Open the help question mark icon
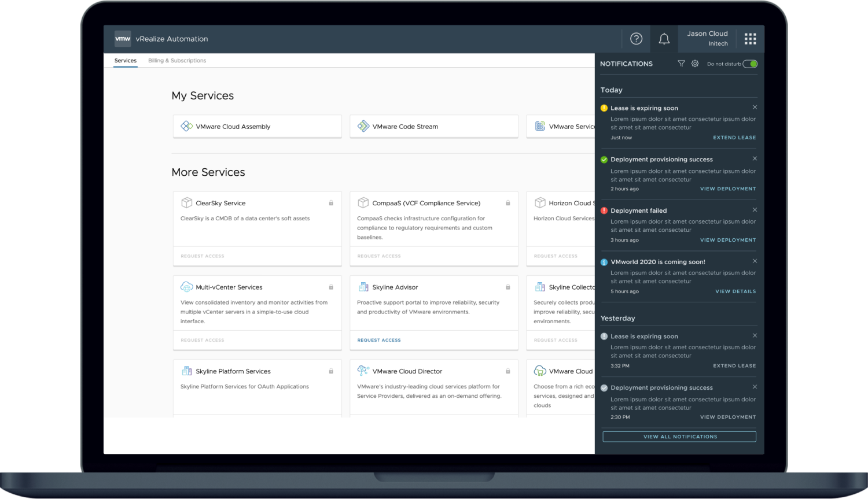 click(636, 39)
